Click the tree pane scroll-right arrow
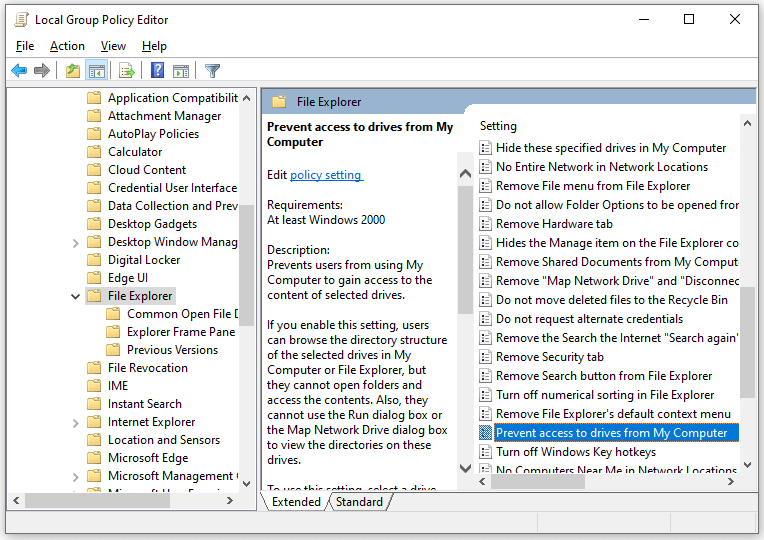The image size is (764, 540). pos(229,501)
